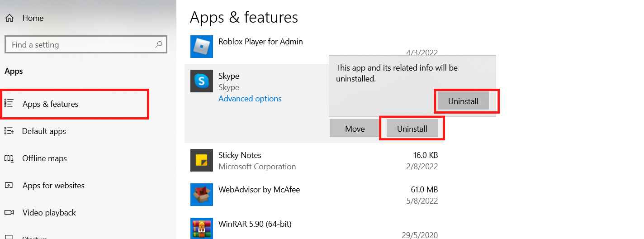Open Default apps settings page

pos(44,131)
